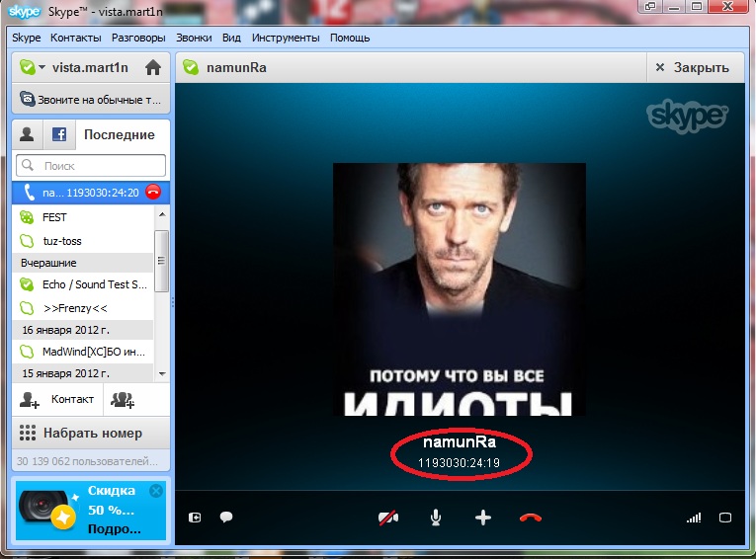
Task: Click namunRa avatar picture
Action: pos(459,289)
